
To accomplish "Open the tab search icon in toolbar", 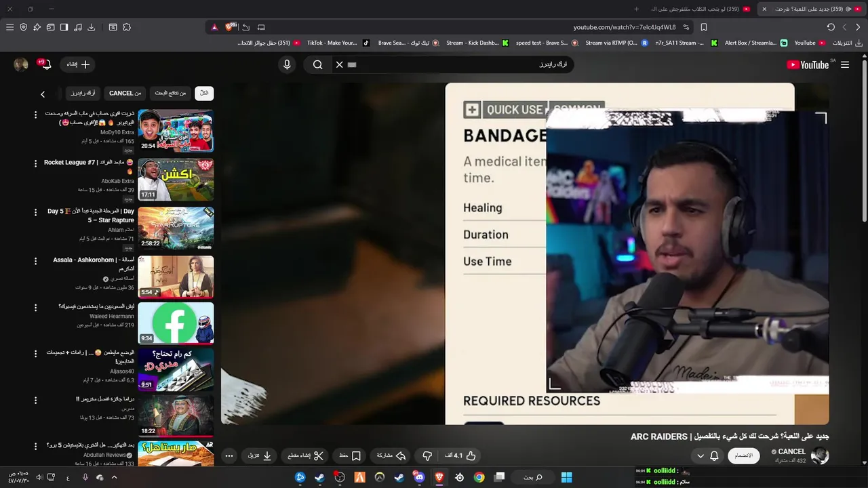I will click(113, 27).
